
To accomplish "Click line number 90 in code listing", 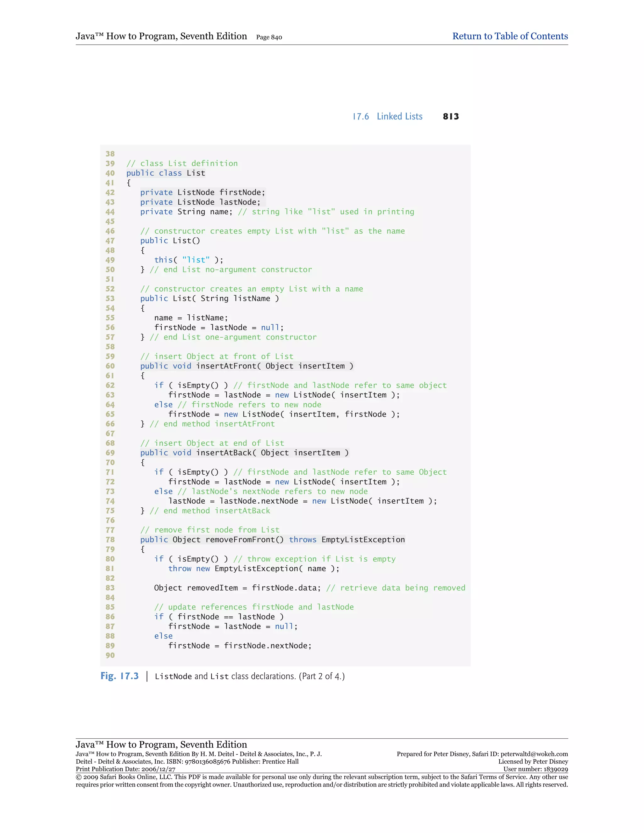I will 110,655.
